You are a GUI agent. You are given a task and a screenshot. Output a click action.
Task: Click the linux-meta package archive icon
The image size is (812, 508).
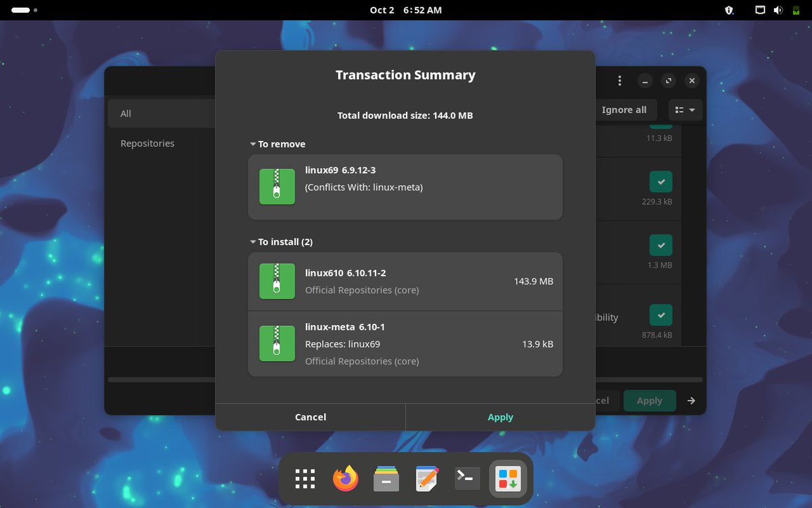(277, 343)
